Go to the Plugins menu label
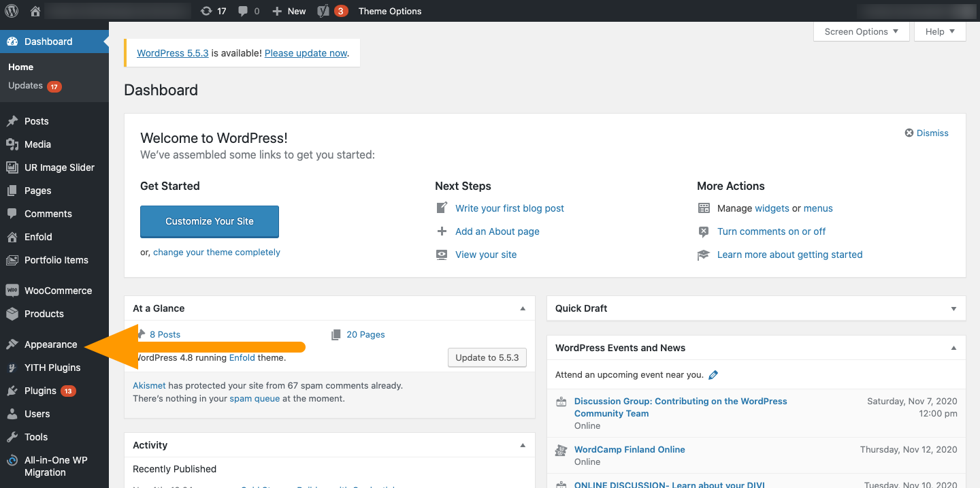 (x=40, y=391)
